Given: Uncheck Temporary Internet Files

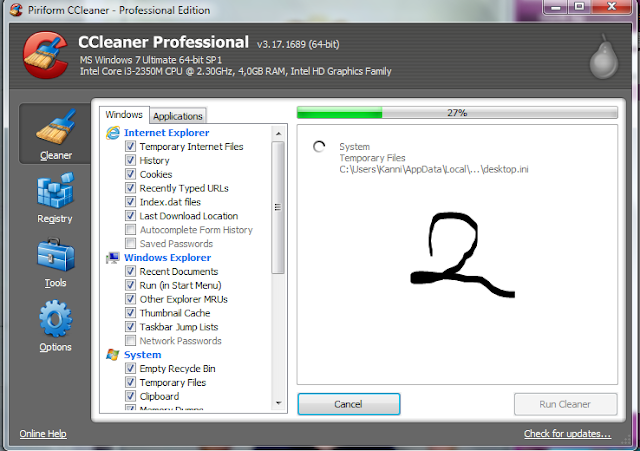Looking at the screenshot, I should 130,146.
